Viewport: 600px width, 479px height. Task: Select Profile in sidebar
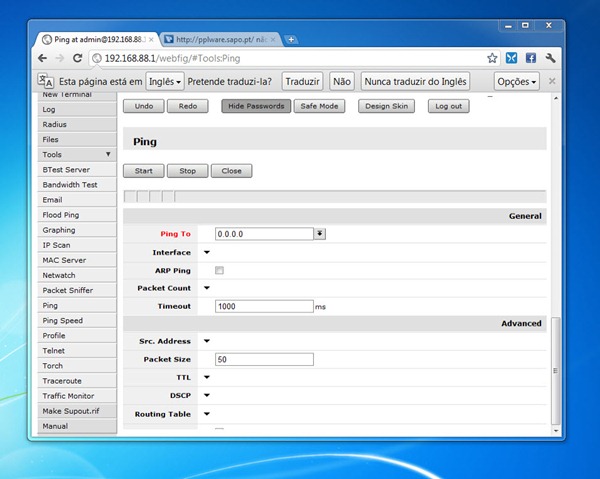click(77, 336)
